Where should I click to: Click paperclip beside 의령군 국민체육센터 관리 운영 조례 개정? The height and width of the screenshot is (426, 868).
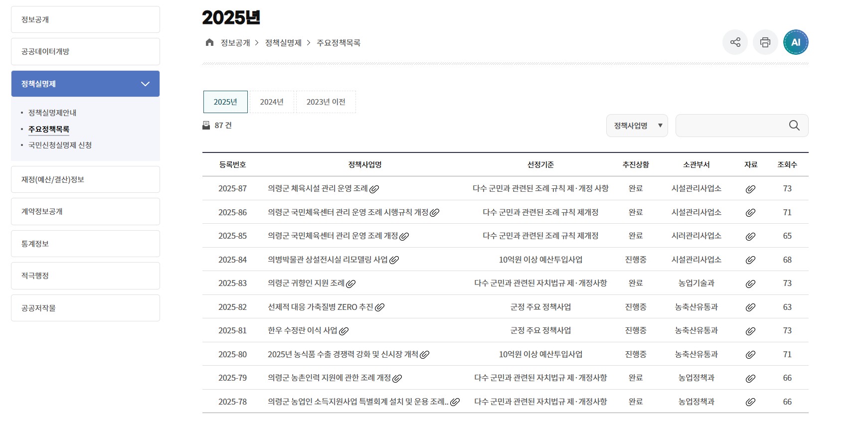click(x=404, y=236)
